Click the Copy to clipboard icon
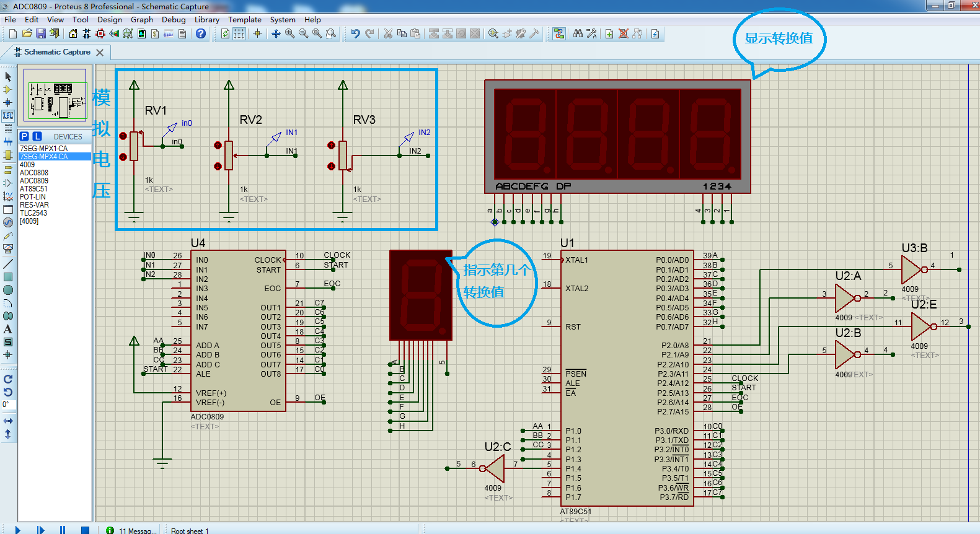980x534 pixels. tap(402, 33)
